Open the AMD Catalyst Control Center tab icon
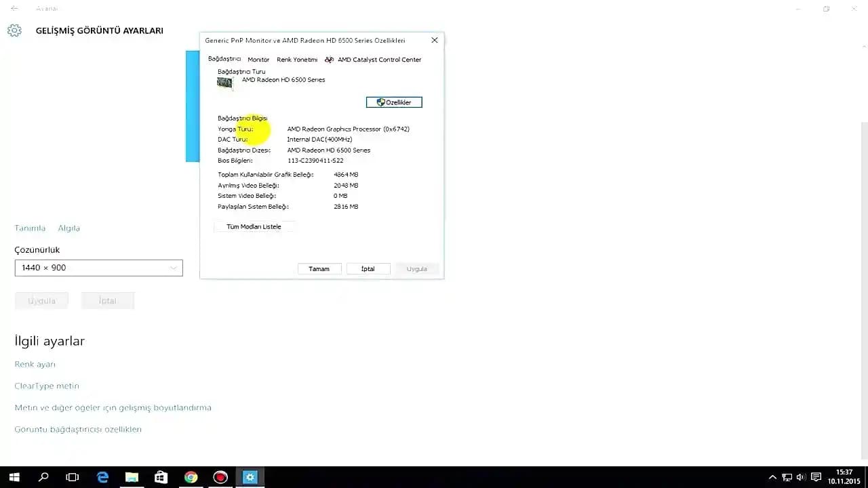Image resolution: width=868 pixels, height=488 pixels. (329, 59)
